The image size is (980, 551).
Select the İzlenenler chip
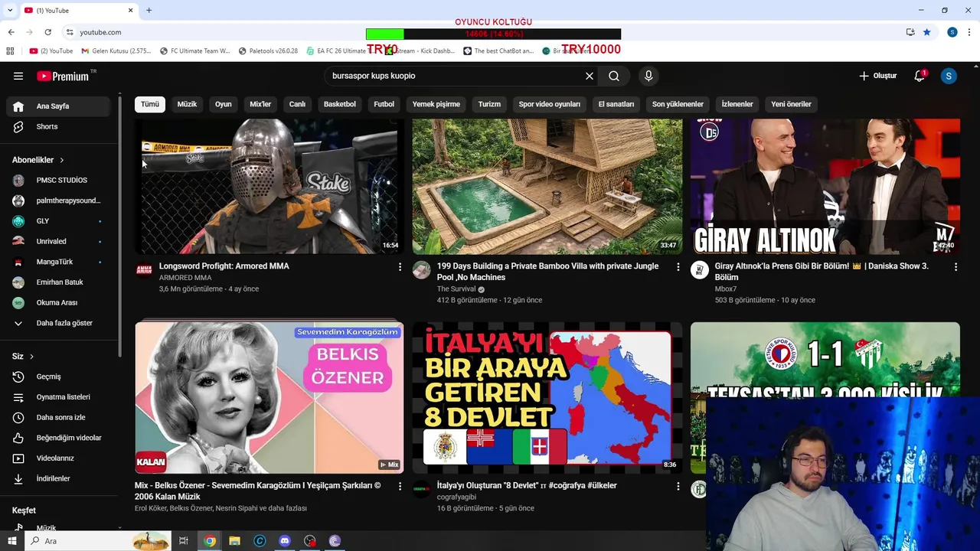[x=737, y=104]
